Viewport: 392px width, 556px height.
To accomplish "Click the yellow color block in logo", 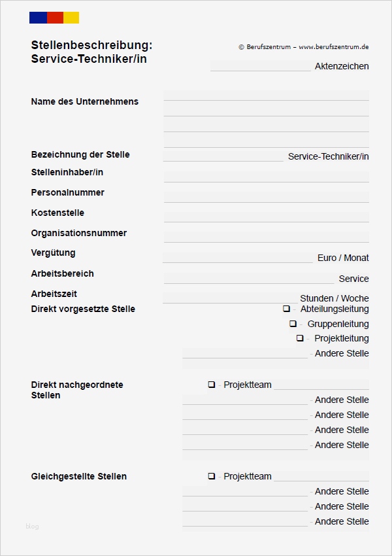I will point(71,18).
